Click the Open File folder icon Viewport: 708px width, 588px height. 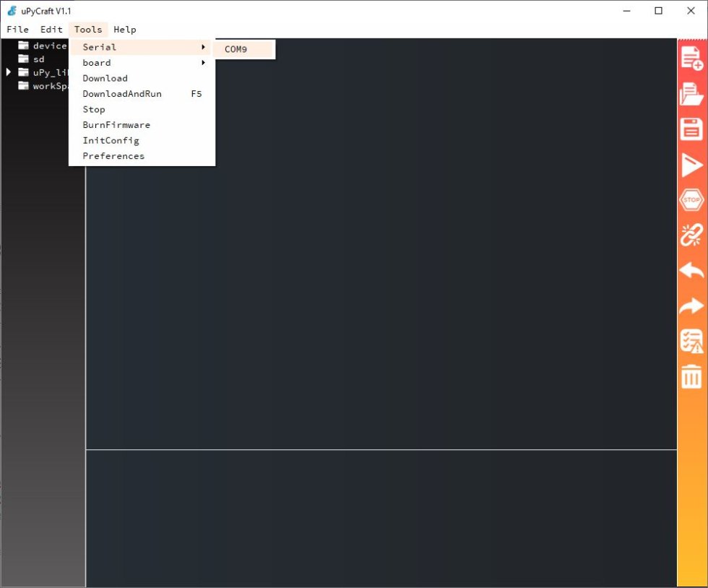click(691, 94)
